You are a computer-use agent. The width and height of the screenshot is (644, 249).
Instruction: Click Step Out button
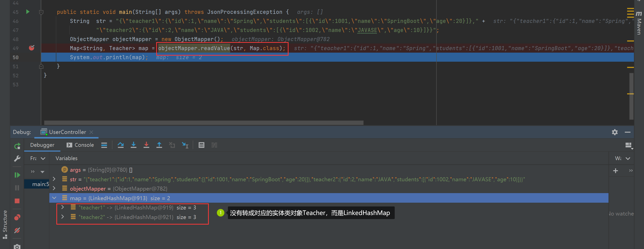159,145
